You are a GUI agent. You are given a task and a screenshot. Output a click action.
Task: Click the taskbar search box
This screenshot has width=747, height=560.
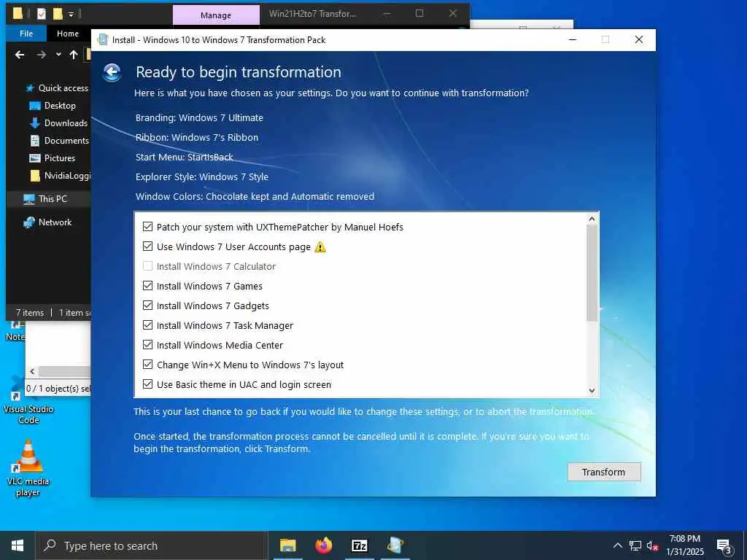pyautogui.click(x=152, y=545)
